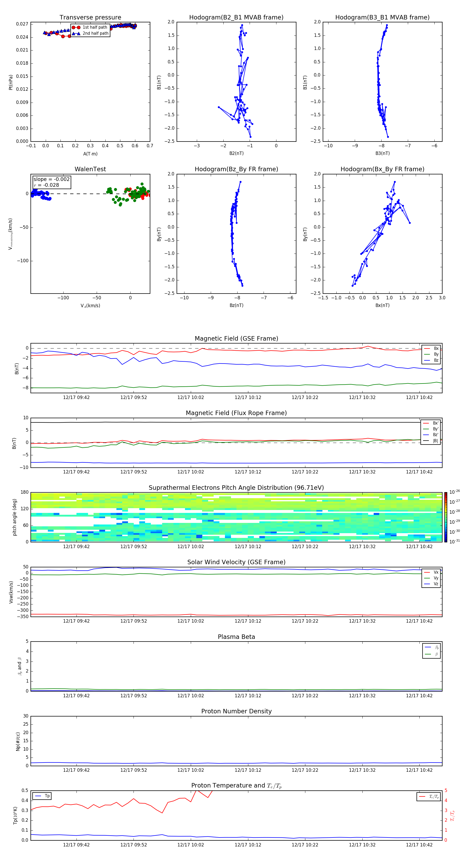Screen dimensions: 473x868
Task: Click '12/17 10:02' tick under Proton Temperature plot
Action: [x=191, y=845]
